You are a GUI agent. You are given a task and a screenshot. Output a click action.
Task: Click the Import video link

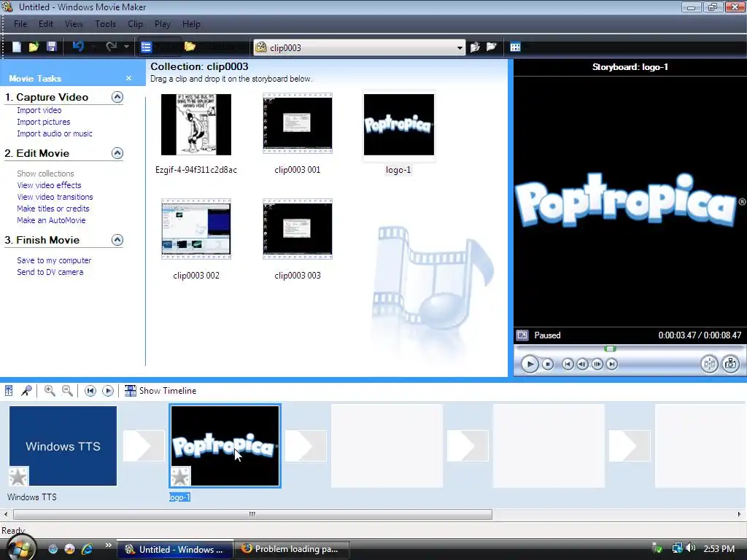(x=39, y=110)
